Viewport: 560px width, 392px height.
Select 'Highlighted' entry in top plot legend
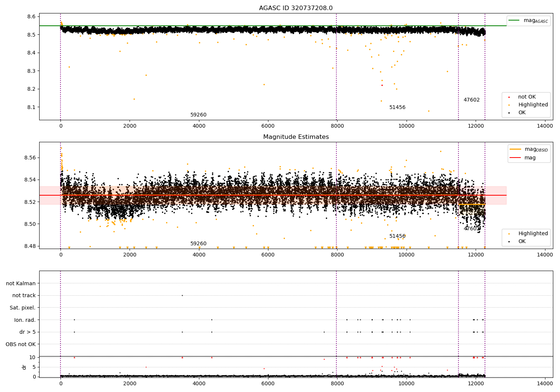[x=533, y=105]
